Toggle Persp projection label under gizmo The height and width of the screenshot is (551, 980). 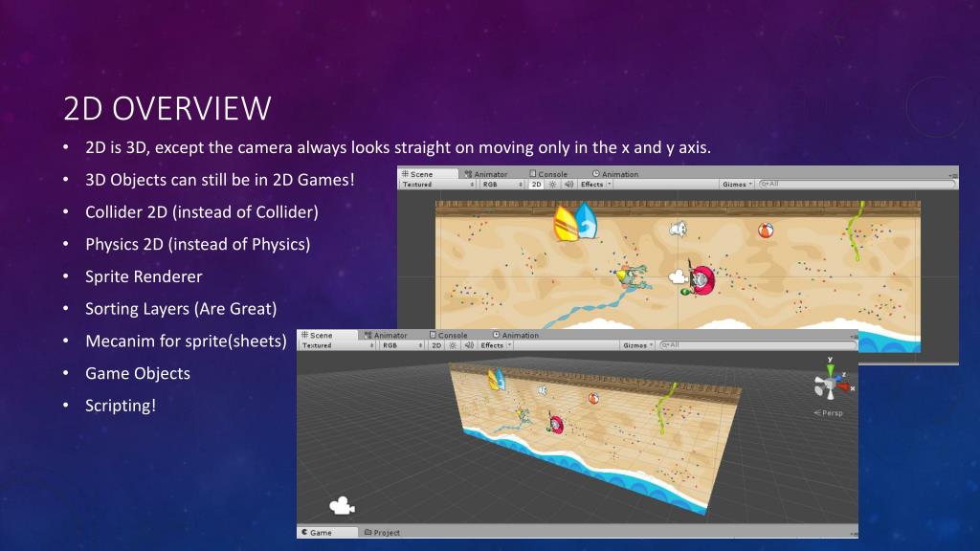click(828, 413)
